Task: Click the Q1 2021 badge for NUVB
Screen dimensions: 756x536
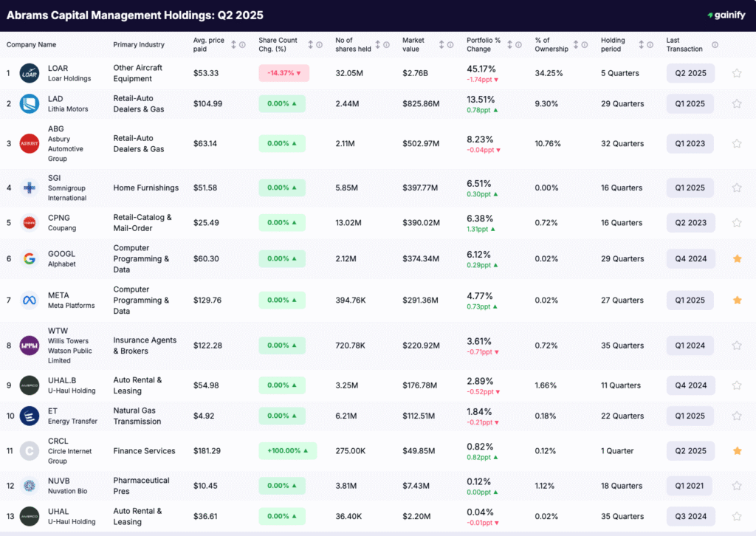Action: tap(690, 486)
